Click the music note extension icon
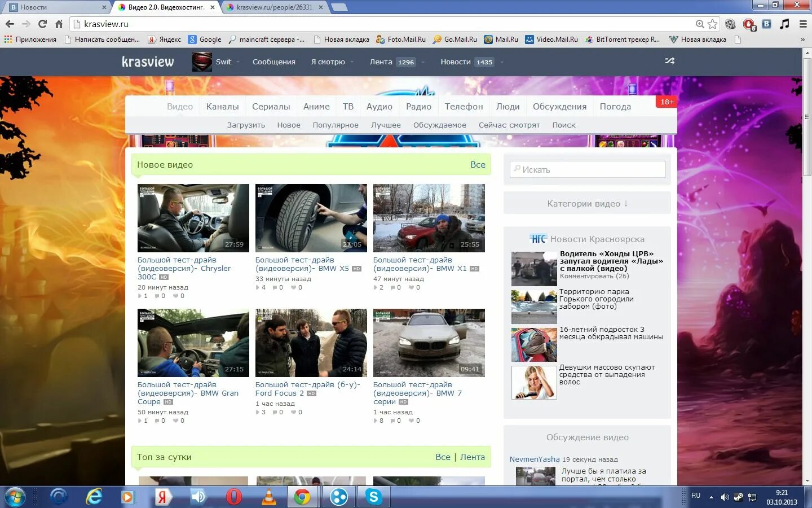Image resolution: width=812 pixels, height=508 pixels. pos(784,24)
